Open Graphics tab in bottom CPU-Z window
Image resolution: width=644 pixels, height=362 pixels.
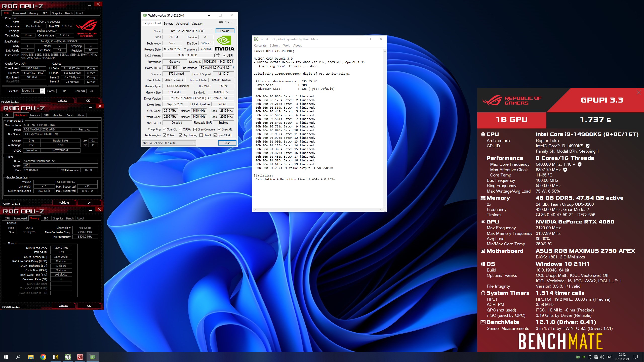click(58, 218)
